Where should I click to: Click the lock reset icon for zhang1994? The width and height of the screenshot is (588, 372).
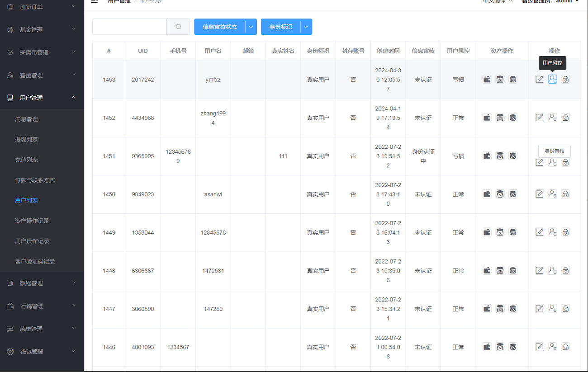pos(565,118)
